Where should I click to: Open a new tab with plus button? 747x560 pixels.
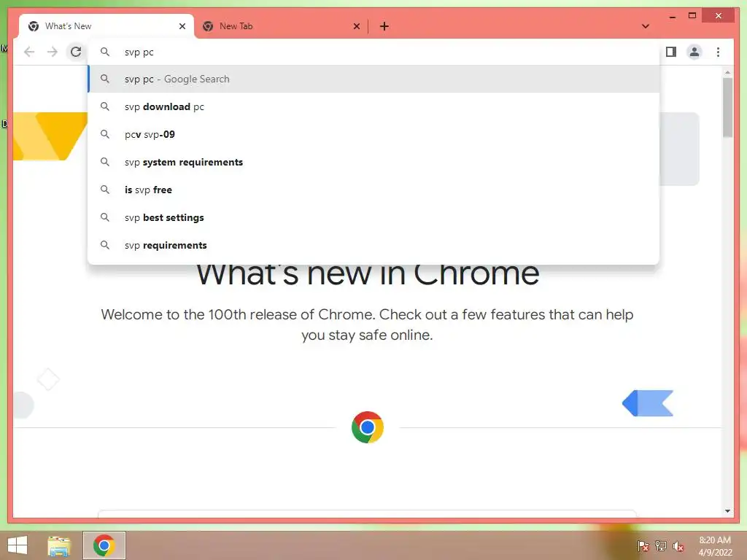click(384, 26)
